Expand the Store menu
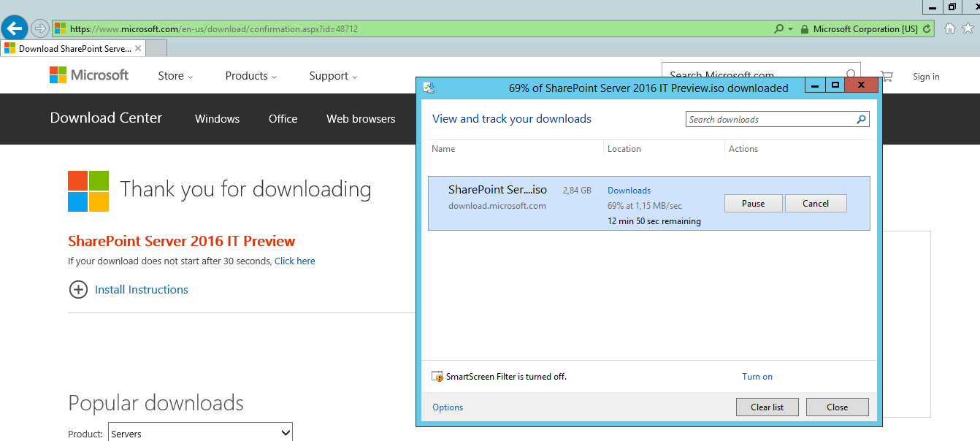The image size is (980, 441). pos(175,76)
